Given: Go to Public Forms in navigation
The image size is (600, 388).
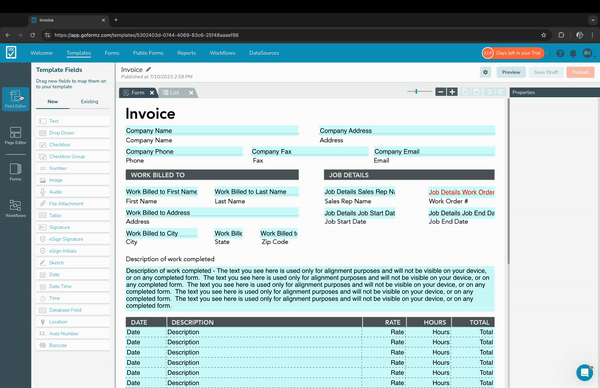Looking at the screenshot, I should [x=148, y=53].
